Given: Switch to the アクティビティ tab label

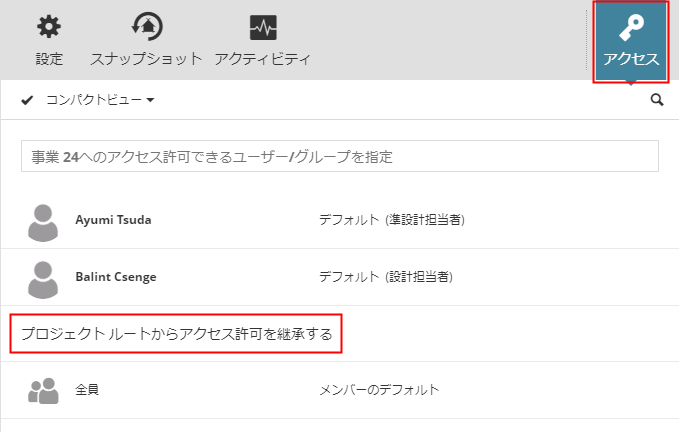Looking at the screenshot, I should [x=263, y=59].
